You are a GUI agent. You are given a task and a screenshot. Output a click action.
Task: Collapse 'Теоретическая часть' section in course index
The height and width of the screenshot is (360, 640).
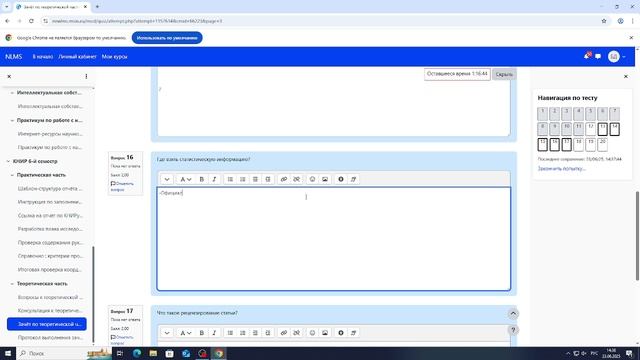click(12, 283)
